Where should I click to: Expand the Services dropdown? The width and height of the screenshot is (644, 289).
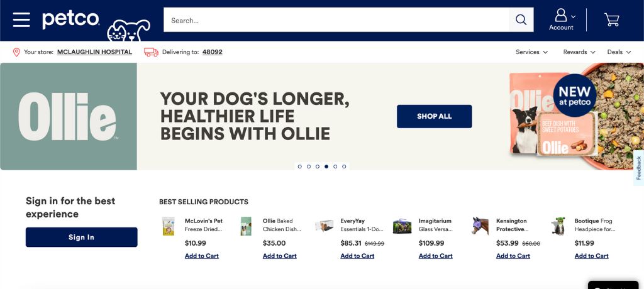(x=532, y=52)
